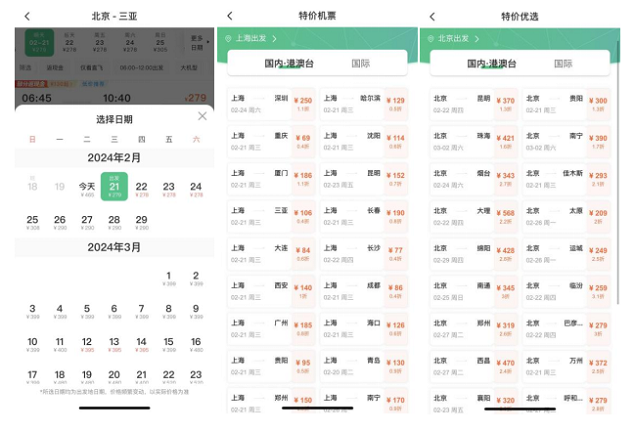This screenshot has height=431, width=635.
Task: Go back from the 特价机票 page
Action: (x=230, y=16)
